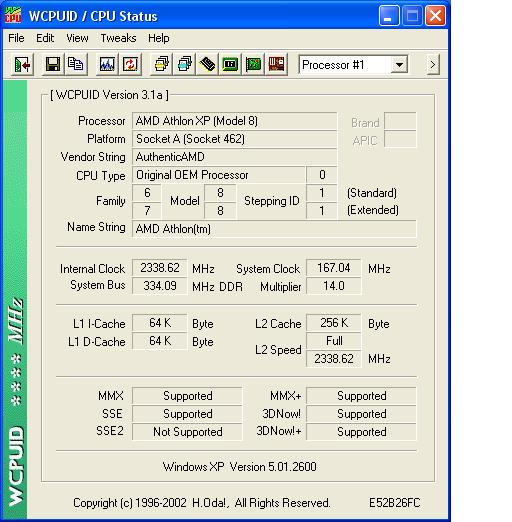The height and width of the screenshot is (522, 512).
Task: Click the MMX 'Supported' status field
Action: coord(187,396)
